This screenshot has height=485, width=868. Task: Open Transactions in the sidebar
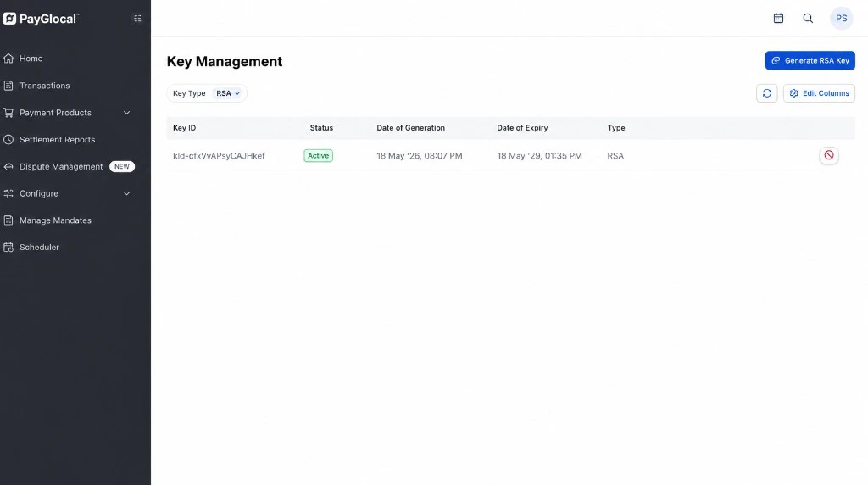(x=45, y=86)
